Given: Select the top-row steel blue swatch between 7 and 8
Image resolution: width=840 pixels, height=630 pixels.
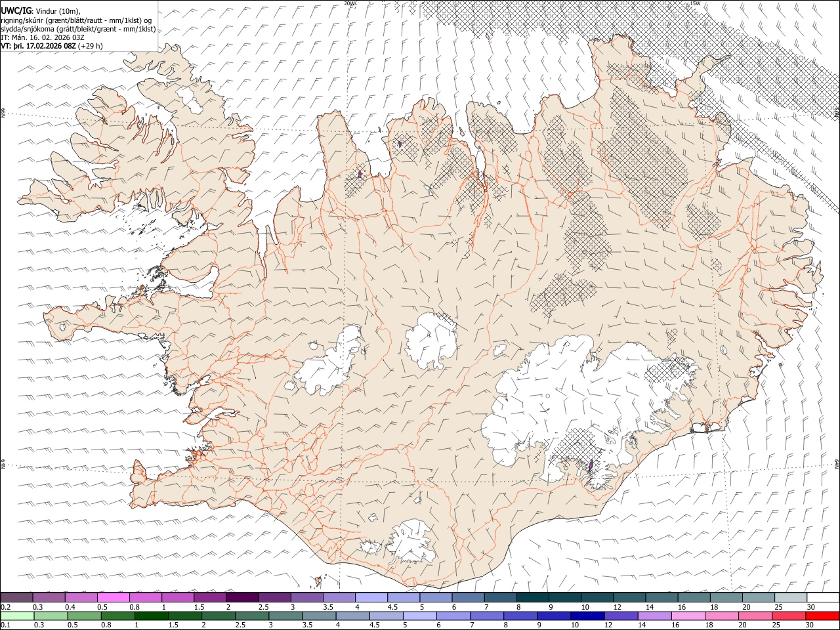Looking at the screenshot, I should tap(500, 597).
